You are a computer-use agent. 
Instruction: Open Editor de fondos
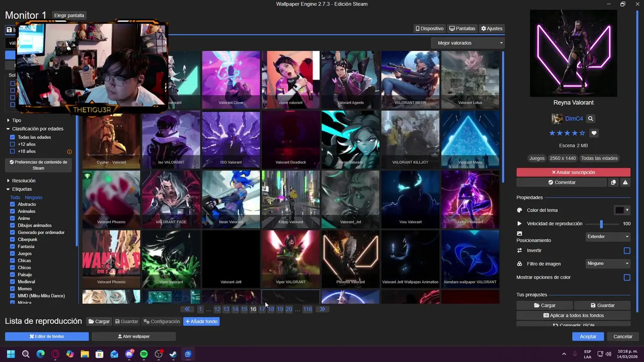[x=47, y=336]
